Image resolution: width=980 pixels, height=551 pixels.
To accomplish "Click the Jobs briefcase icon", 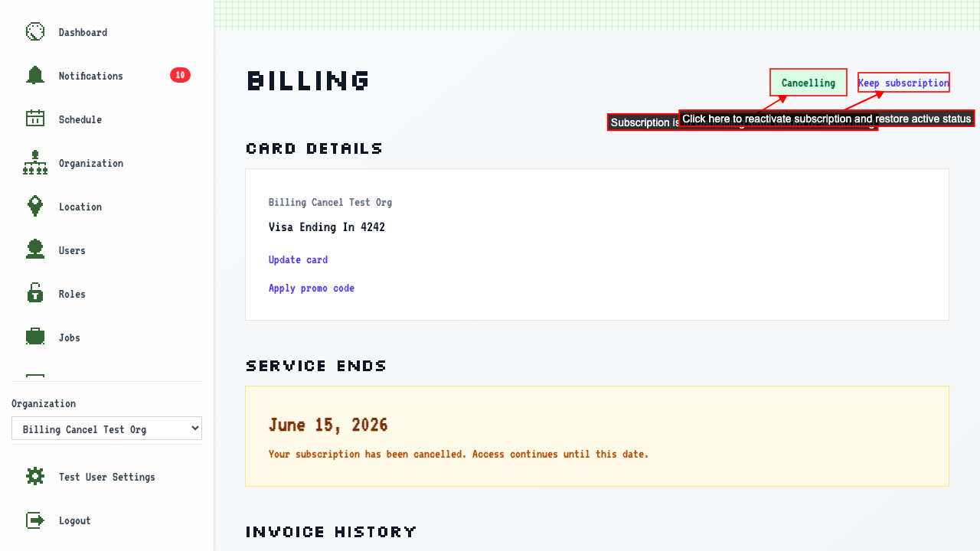I will [35, 337].
